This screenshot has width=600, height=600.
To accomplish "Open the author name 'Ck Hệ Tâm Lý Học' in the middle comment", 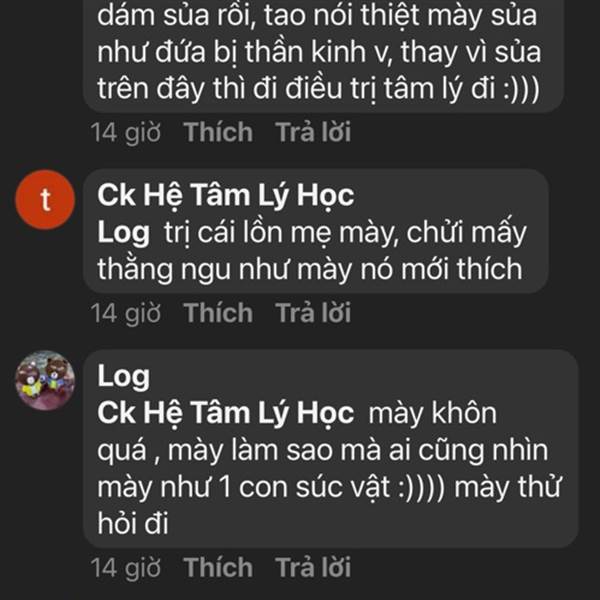I will coord(226,196).
